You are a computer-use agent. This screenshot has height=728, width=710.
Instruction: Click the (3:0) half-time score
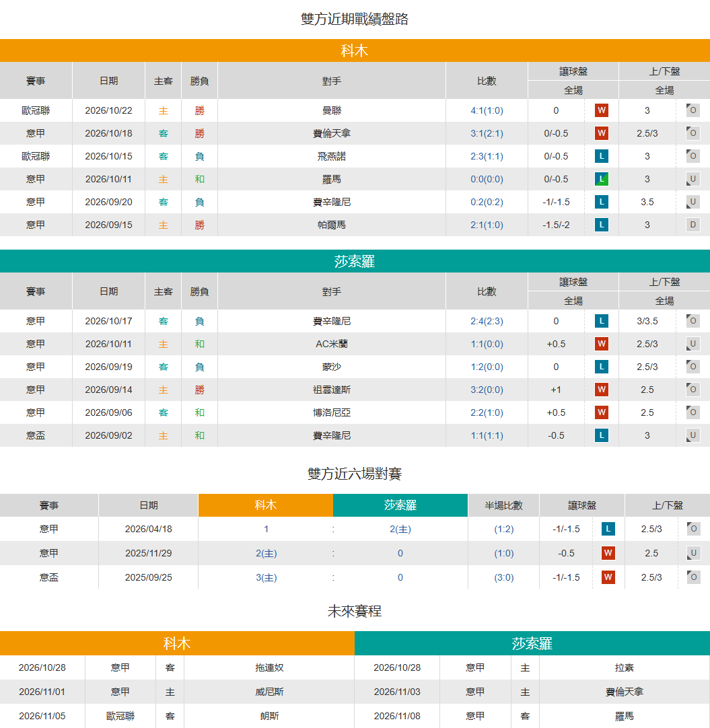pos(504,577)
